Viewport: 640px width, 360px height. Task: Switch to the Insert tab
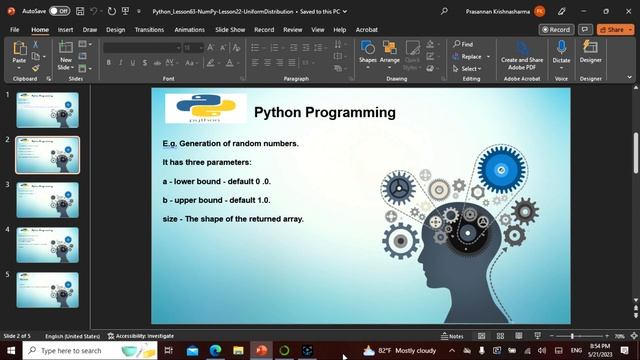[x=65, y=29]
